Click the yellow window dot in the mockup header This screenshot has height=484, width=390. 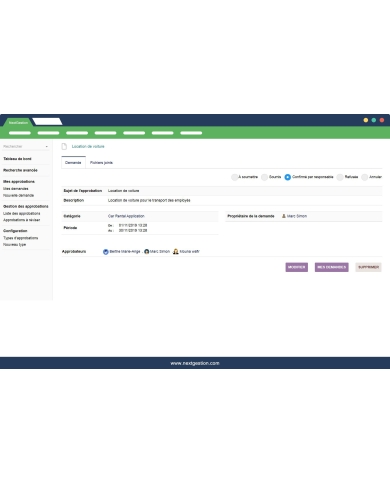[366, 120]
